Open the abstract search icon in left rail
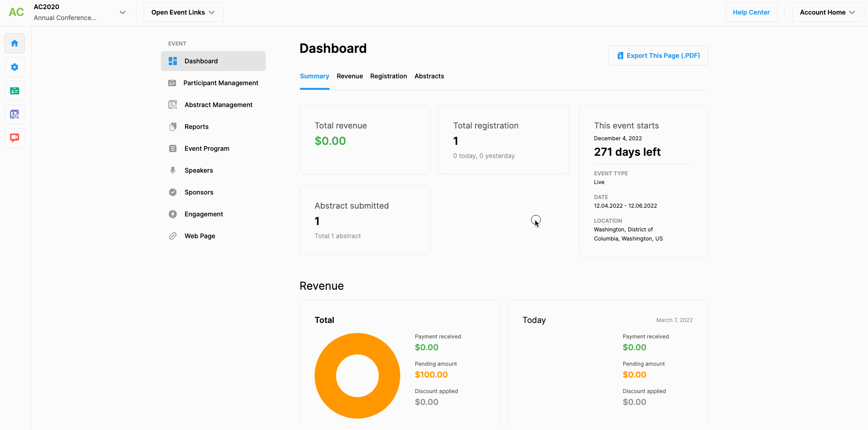 [15, 114]
